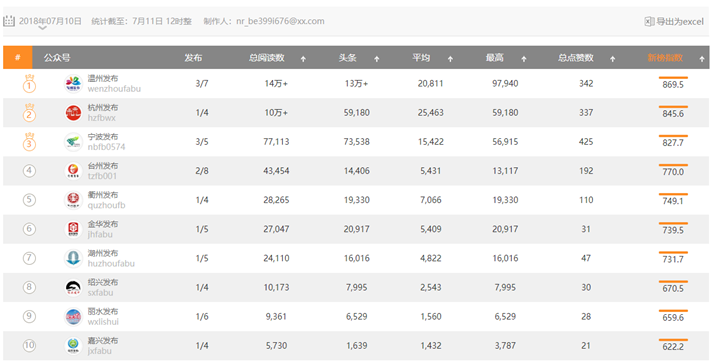The image size is (710, 363).
Task: Sort by 平均 column arrow
Action: [450, 59]
